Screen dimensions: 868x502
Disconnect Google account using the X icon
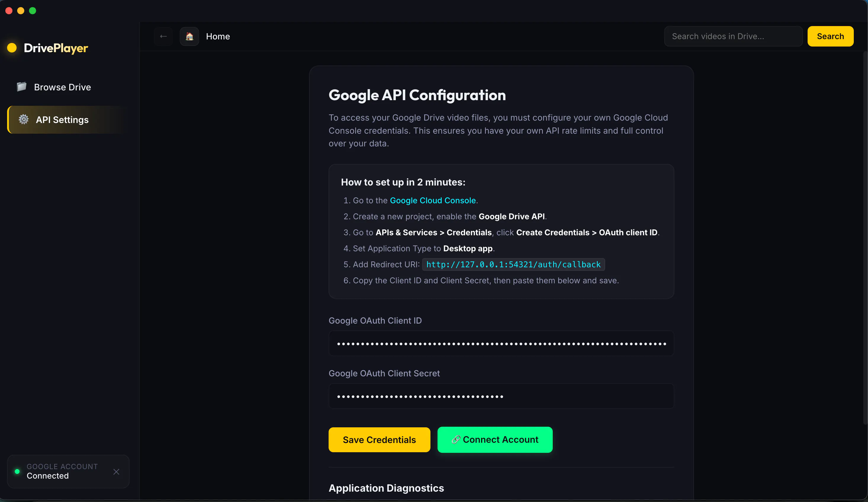(x=116, y=471)
